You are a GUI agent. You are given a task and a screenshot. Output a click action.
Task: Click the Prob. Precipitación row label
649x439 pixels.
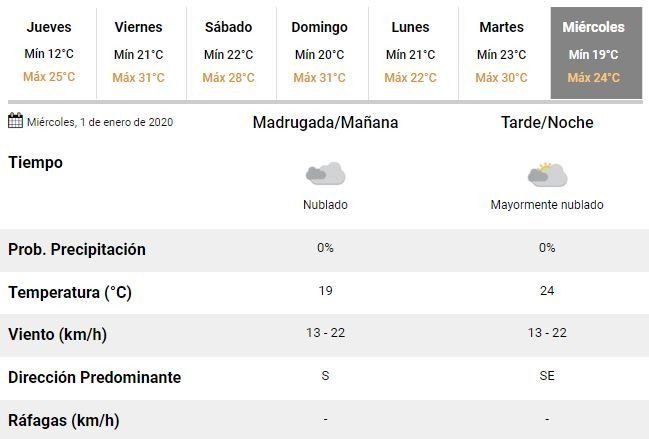tap(77, 249)
